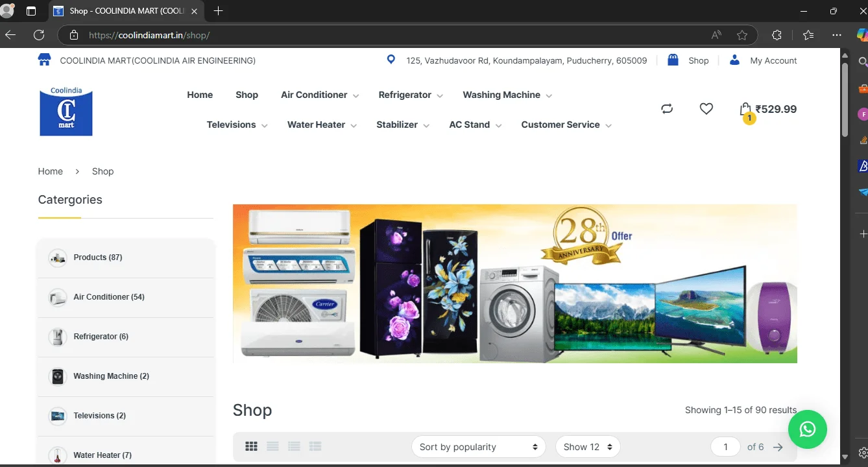Go to the next page arrow
The height and width of the screenshot is (467, 868).
(778, 447)
